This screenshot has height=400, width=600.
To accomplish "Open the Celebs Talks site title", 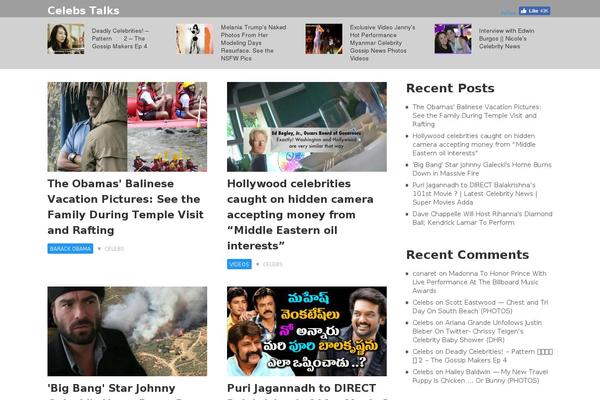I will (x=83, y=10).
